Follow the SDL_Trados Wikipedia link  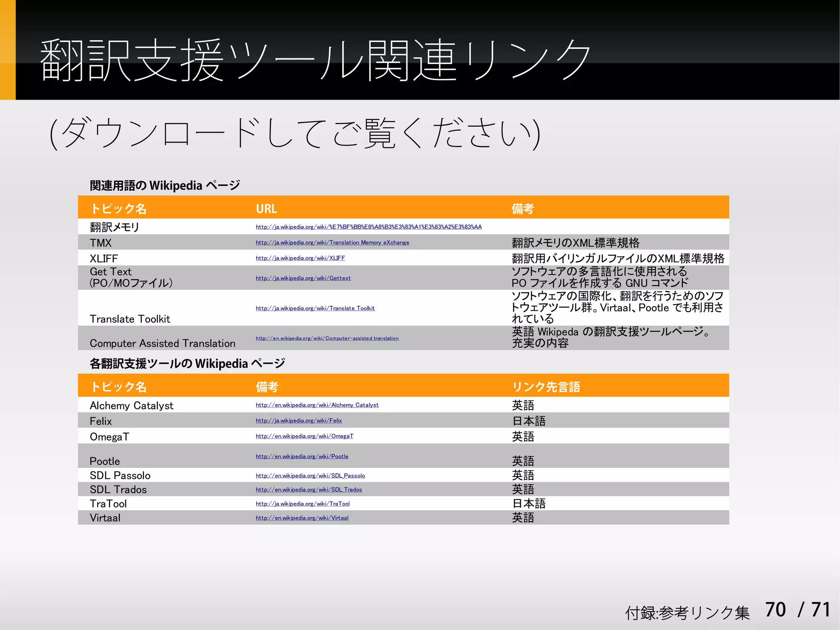(x=309, y=490)
